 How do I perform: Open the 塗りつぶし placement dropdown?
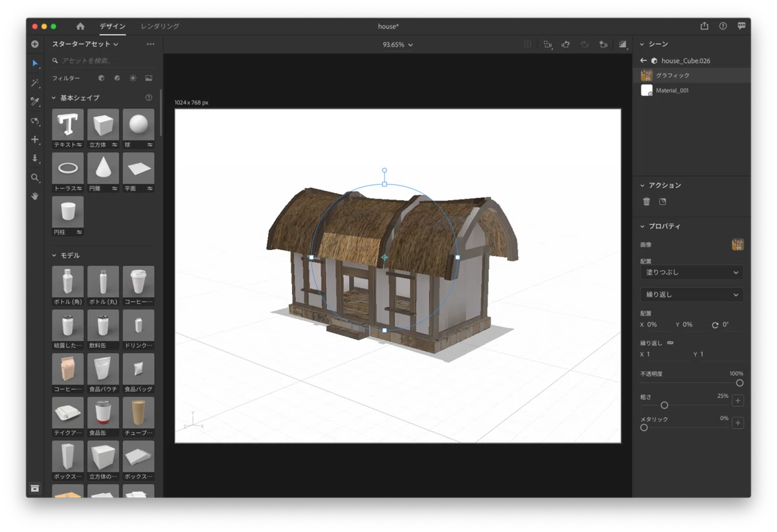click(692, 272)
